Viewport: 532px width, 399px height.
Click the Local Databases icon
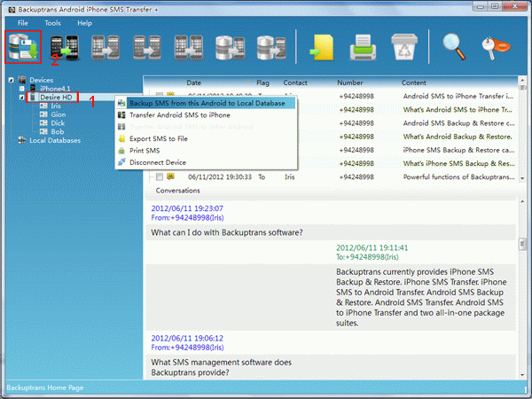[22, 140]
